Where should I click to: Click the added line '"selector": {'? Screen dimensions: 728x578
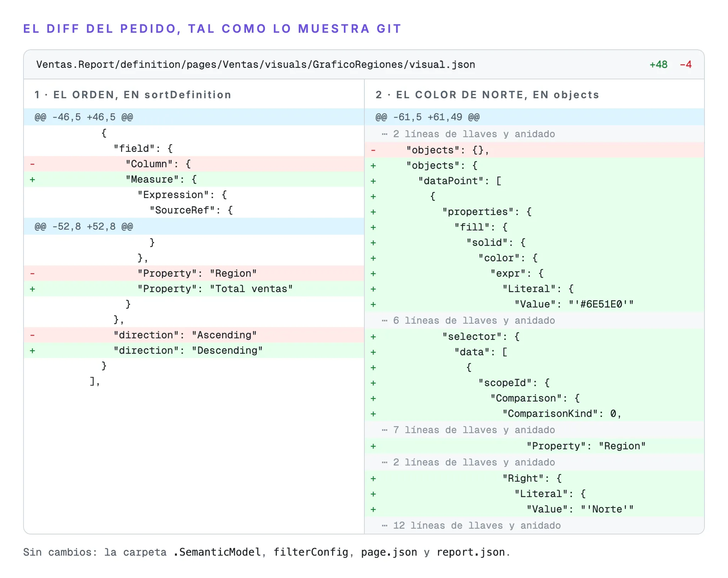534,337
